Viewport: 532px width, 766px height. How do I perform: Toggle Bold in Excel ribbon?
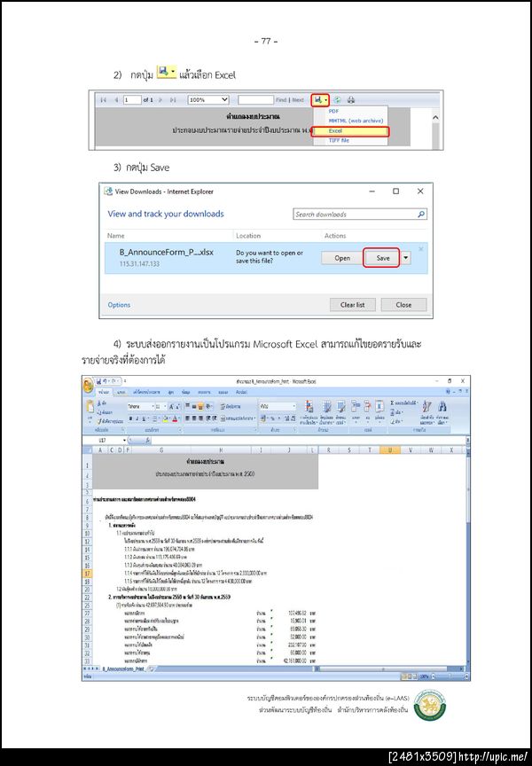[x=130, y=418]
